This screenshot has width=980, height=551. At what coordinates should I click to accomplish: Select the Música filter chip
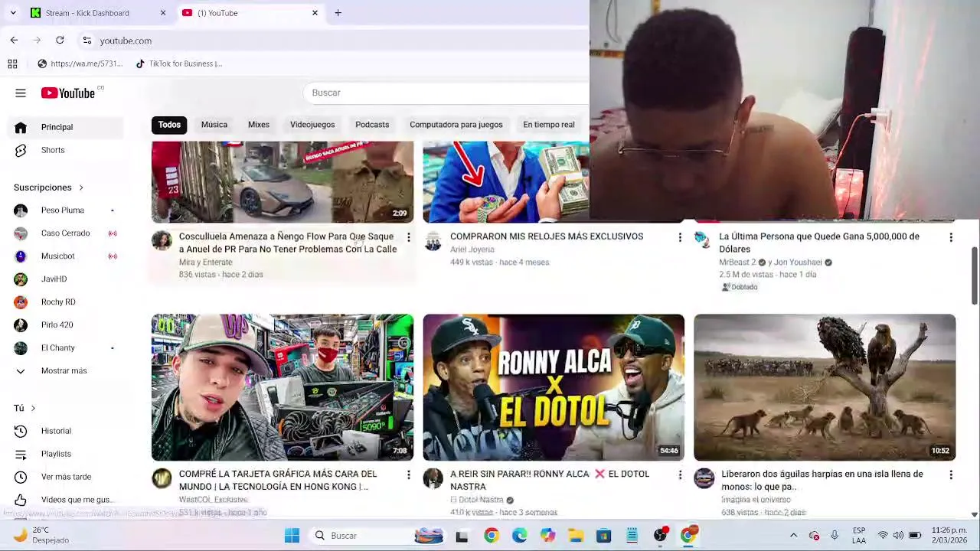click(214, 125)
